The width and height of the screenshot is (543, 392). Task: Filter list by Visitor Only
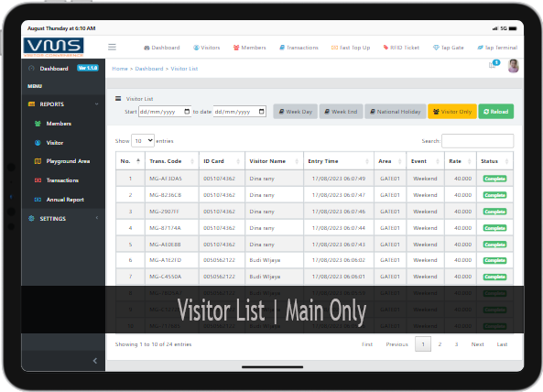pyautogui.click(x=452, y=112)
